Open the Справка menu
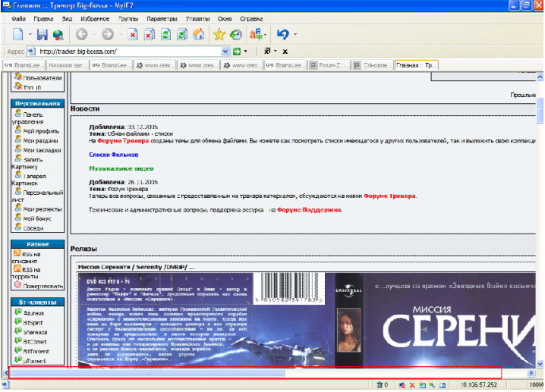The width and height of the screenshot is (545, 392). pos(251,19)
